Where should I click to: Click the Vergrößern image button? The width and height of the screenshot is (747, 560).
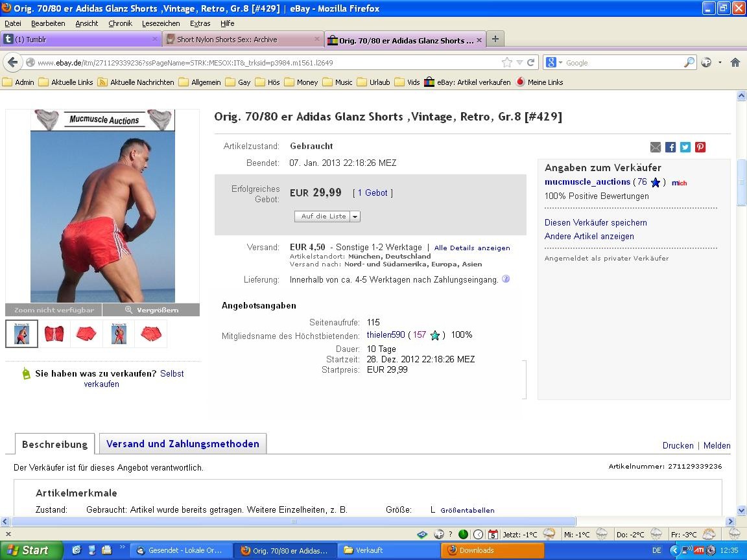click(151, 310)
